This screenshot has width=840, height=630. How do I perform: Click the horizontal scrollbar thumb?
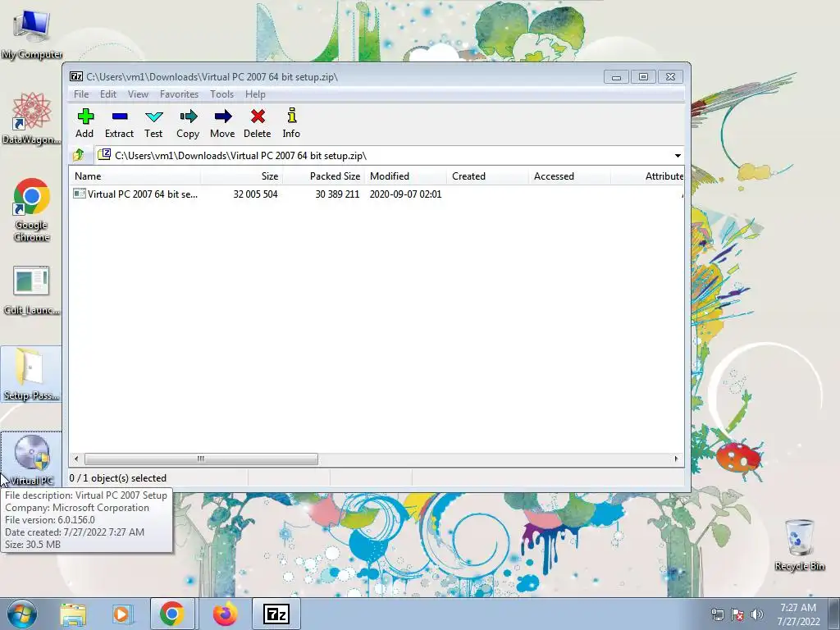tap(201, 459)
